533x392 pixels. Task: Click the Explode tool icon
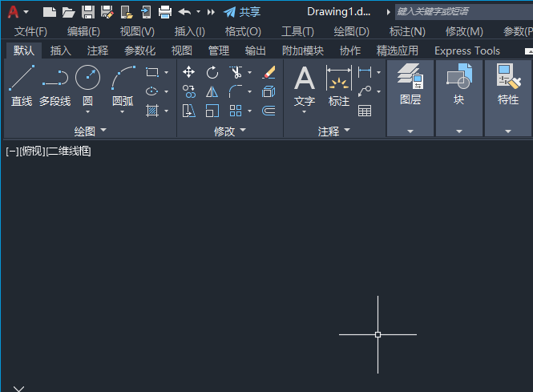pyautogui.click(x=269, y=91)
